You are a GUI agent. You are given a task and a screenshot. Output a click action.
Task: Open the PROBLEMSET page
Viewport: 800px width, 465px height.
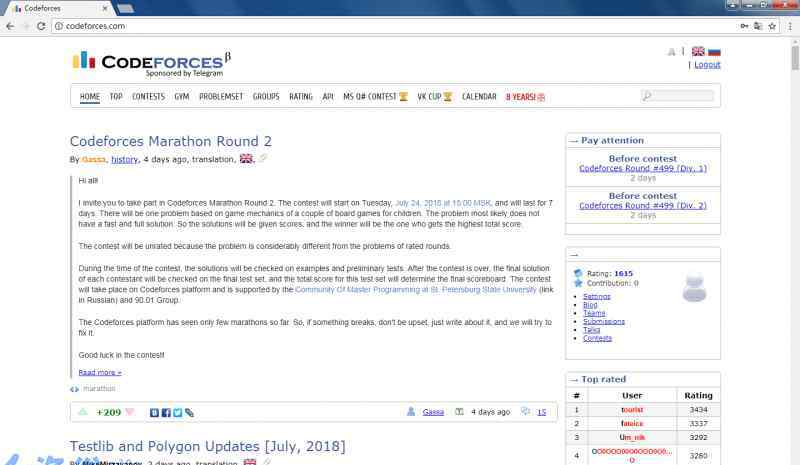[221, 96]
